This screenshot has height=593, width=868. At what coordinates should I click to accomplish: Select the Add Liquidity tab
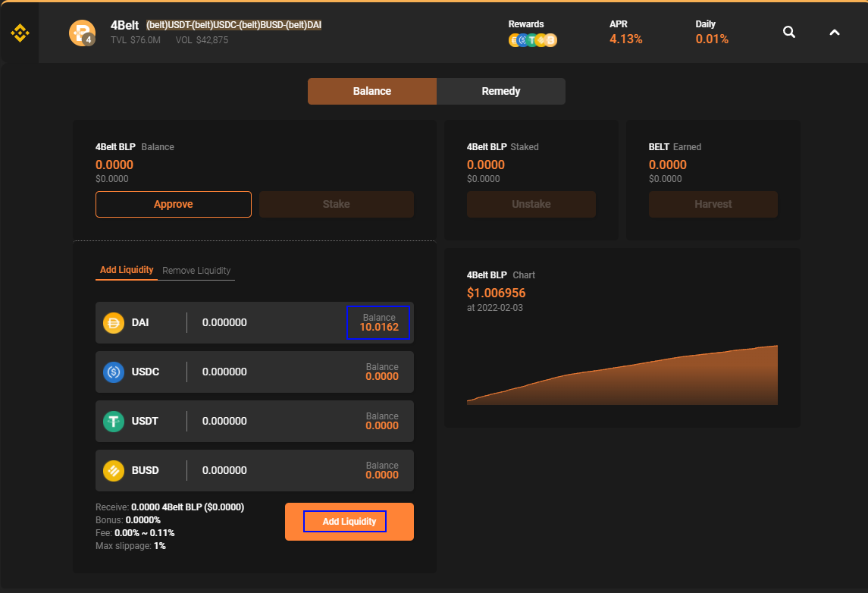pos(127,270)
